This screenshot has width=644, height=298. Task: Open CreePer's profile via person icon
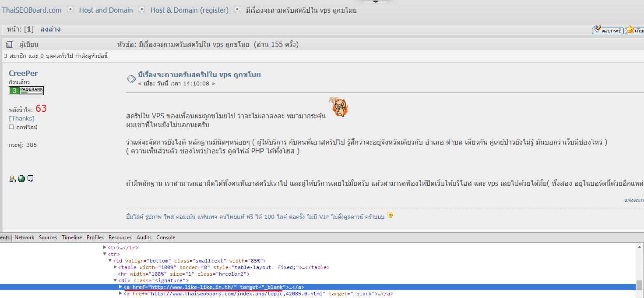coord(12,178)
